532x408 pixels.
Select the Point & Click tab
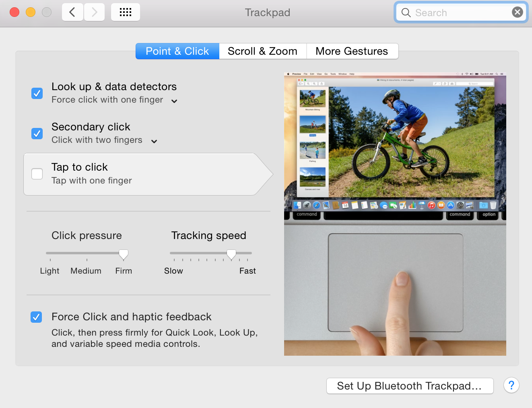pyautogui.click(x=177, y=51)
